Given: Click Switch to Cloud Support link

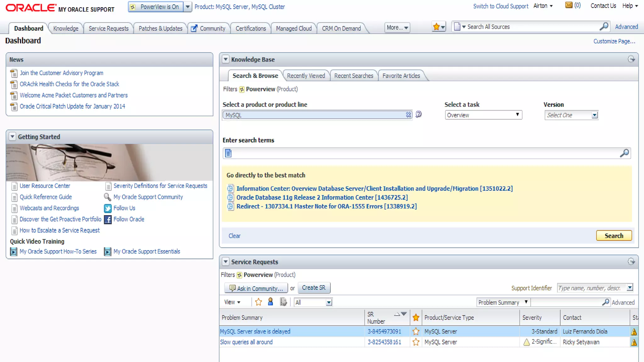Looking at the screenshot, I should pyautogui.click(x=501, y=6).
